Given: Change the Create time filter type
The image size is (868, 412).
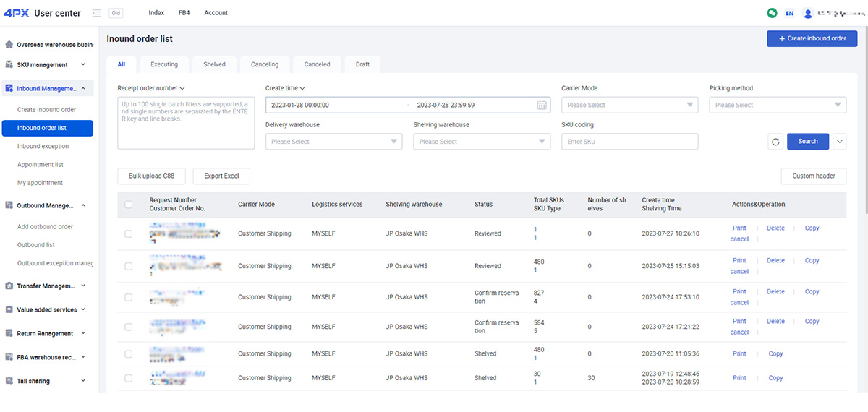Looking at the screenshot, I should click(285, 88).
